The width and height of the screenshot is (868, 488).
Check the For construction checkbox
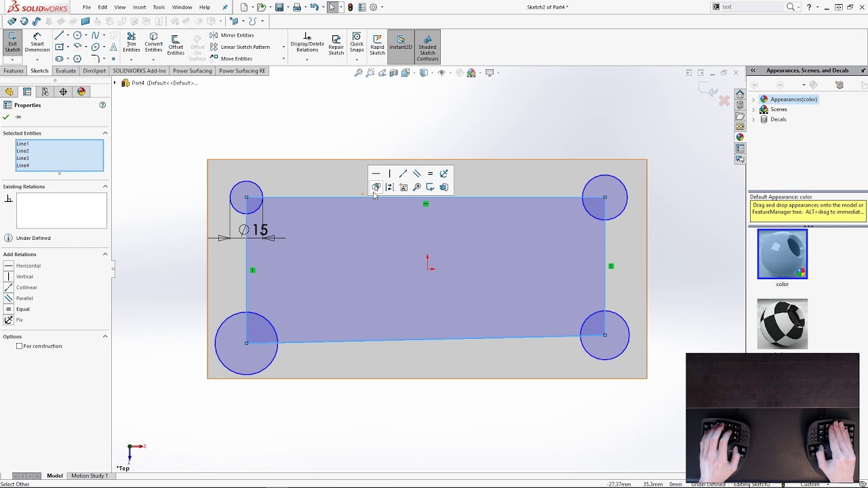(x=20, y=346)
